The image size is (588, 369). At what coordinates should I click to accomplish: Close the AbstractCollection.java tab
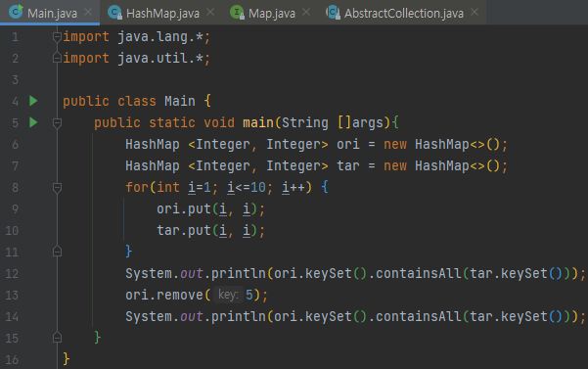pyautogui.click(x=475, y=12)
